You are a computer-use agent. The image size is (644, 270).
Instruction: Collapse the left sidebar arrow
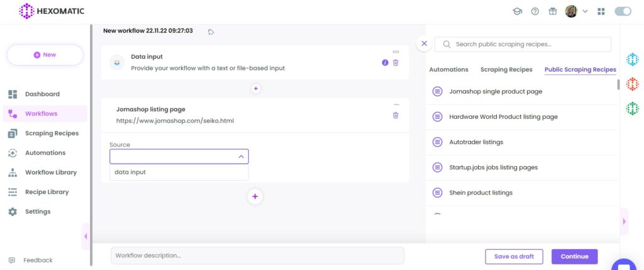(x=86, y=236)
